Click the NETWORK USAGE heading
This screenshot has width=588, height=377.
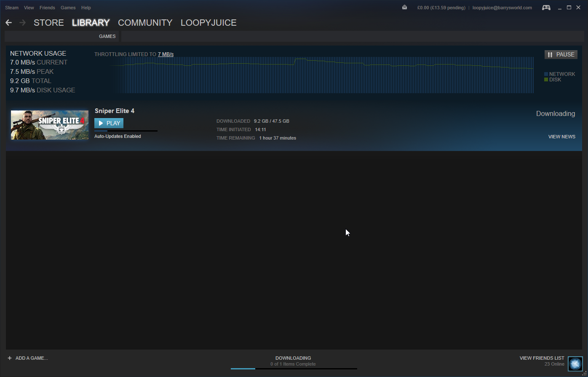point(38,54)
